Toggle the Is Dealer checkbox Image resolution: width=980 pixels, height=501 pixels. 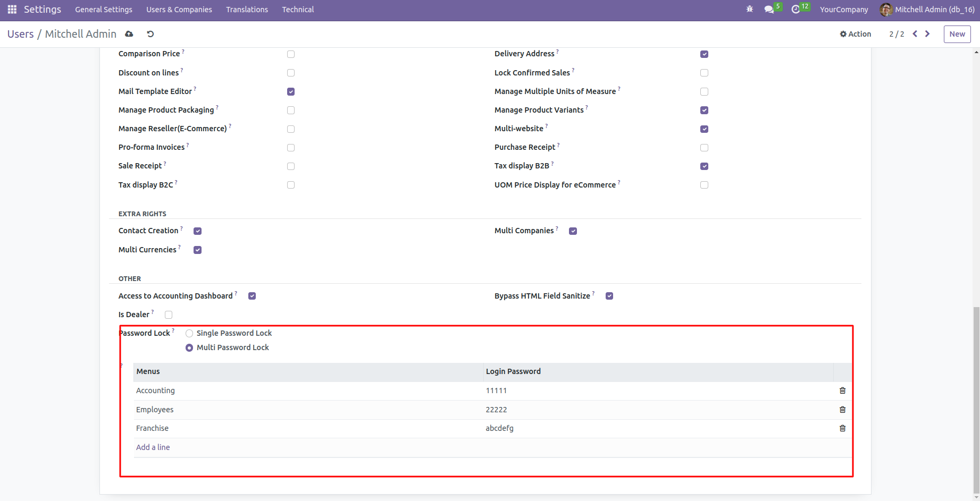coord(169,315)
